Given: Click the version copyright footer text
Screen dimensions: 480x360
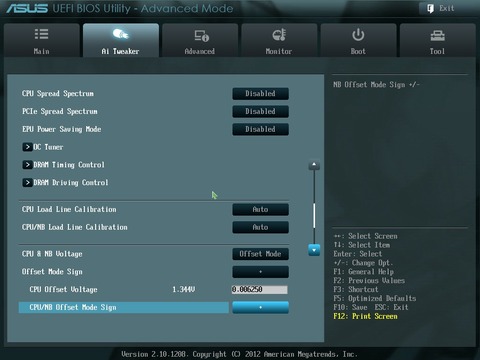Looking at the screenshot, I should click(239, 354).
